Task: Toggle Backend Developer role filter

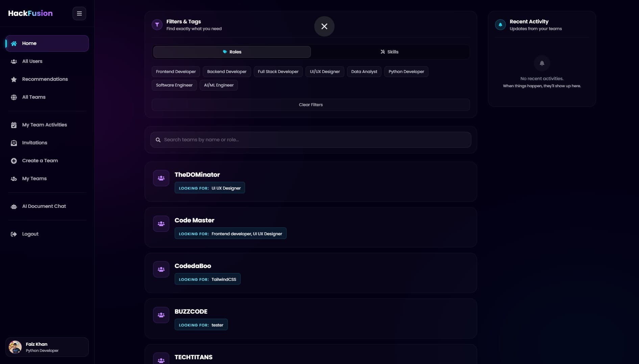Action: tap(227, 72)
